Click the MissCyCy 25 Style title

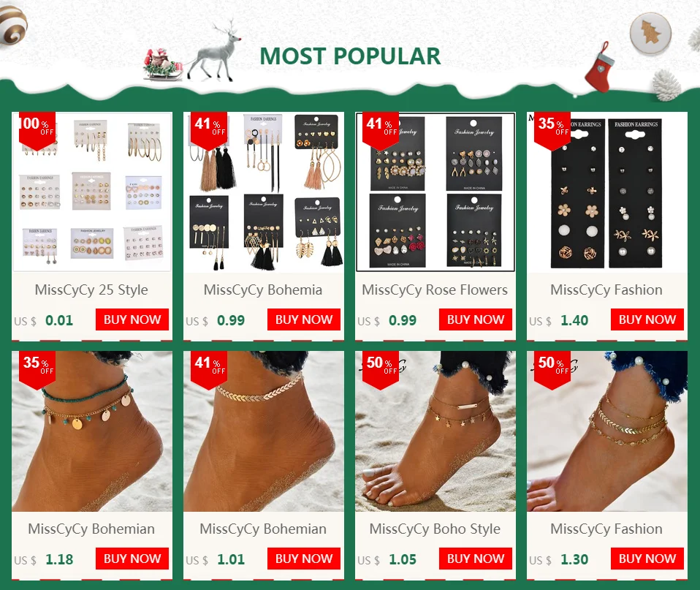pos(91,290)
